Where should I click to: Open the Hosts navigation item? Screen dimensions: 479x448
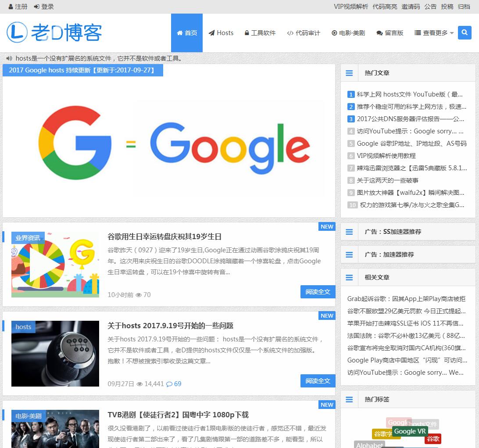221,33
